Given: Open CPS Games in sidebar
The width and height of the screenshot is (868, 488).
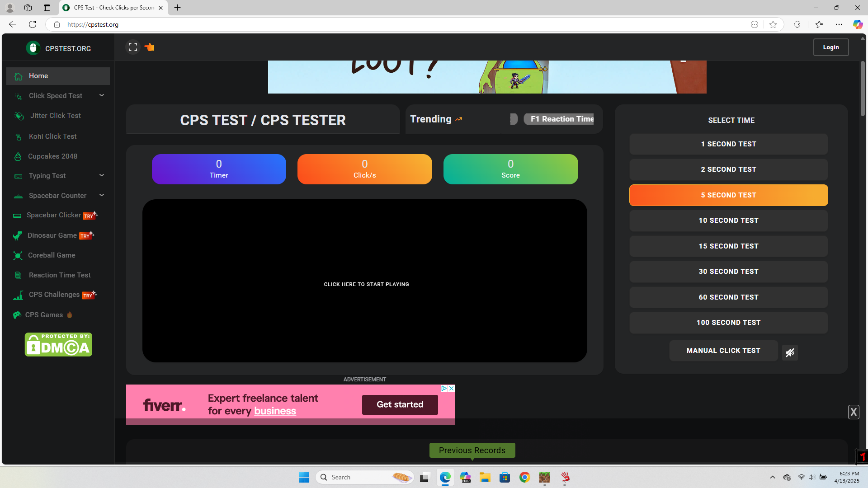Looking at the screenshot, I should (44, 315).
